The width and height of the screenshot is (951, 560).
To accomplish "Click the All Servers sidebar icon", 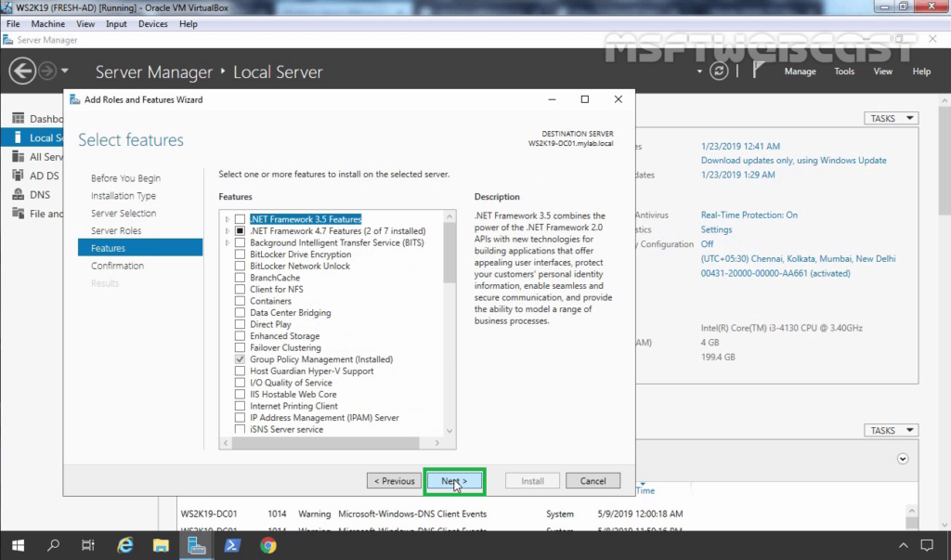I will coord(19,157).
